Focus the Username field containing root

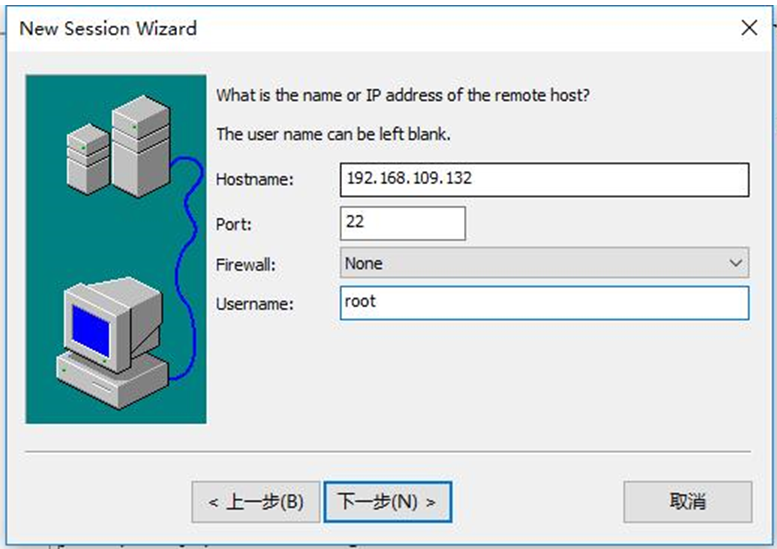click(545, 303)
